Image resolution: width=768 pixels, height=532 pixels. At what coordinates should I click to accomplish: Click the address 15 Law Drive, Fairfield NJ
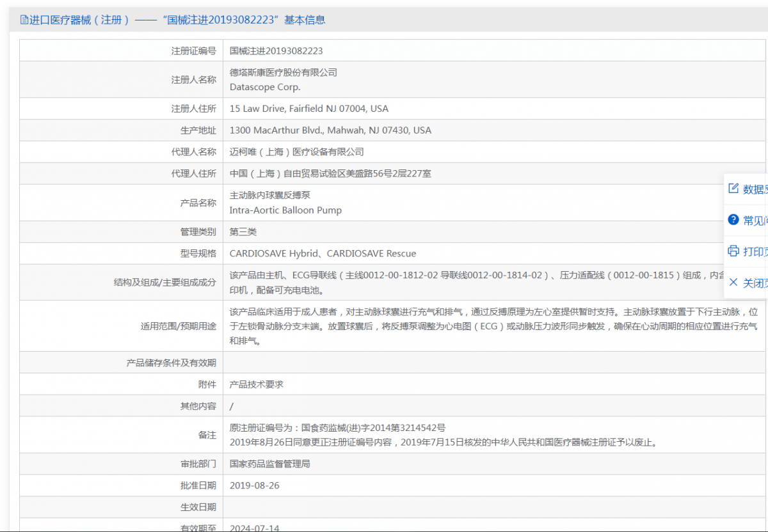[x=309, y=109]
